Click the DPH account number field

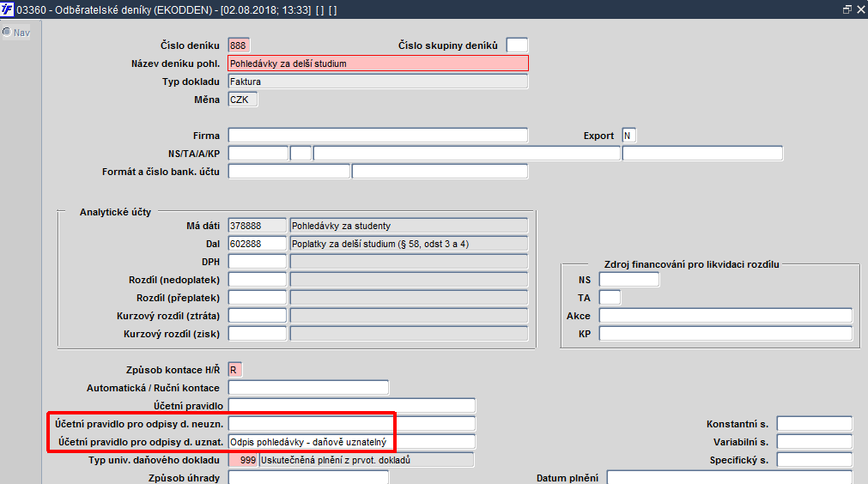[258, 262]
